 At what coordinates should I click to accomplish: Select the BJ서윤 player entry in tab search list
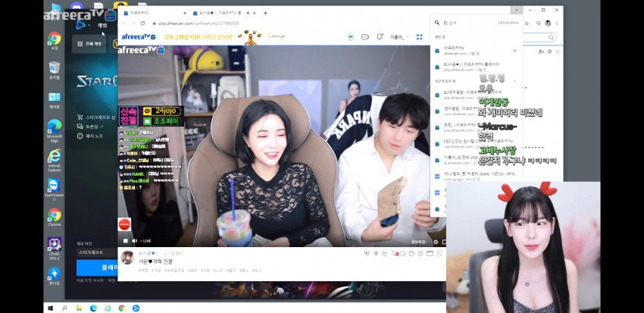477,67
